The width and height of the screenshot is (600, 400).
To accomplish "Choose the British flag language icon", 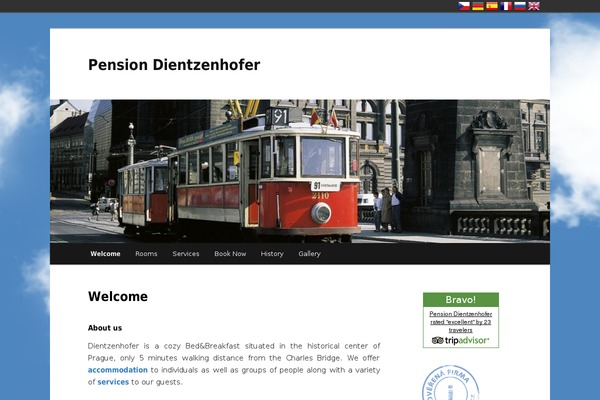I will [534, 6].
